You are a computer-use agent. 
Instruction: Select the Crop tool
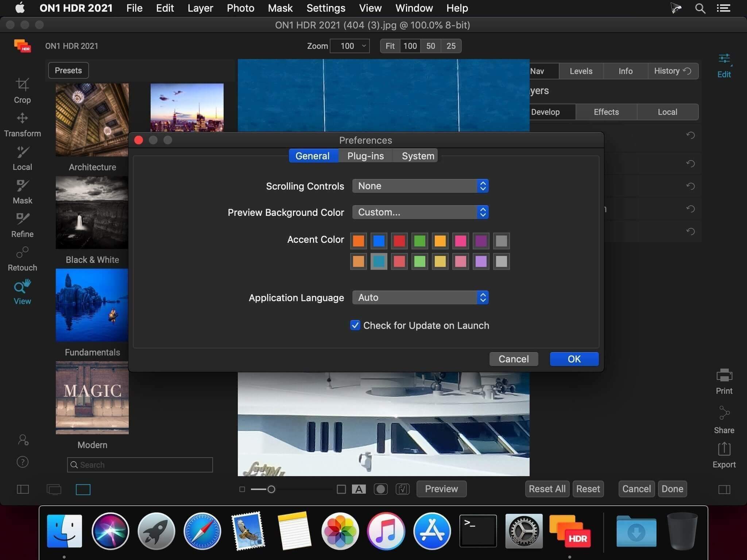tap(22, 91)
